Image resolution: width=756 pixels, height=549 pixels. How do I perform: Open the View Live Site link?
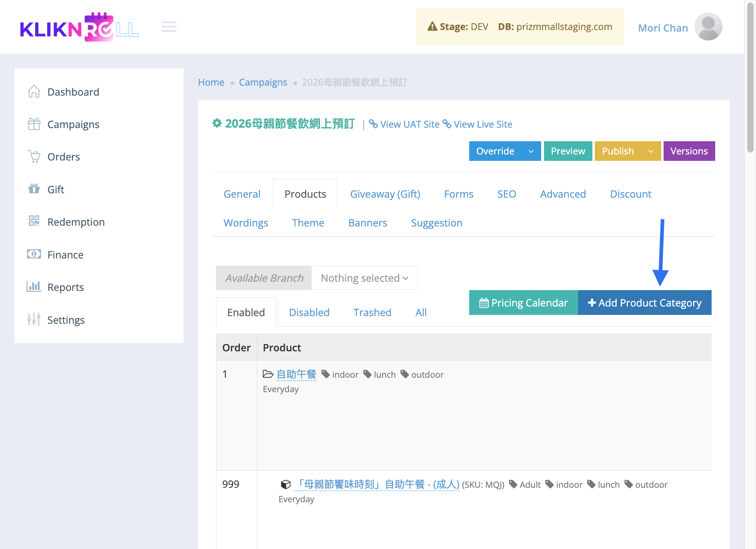477,124
